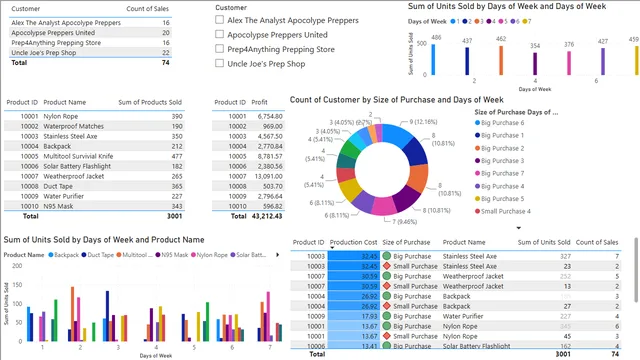Click the units sold value 327
The image size is (640, 360).
565,256
